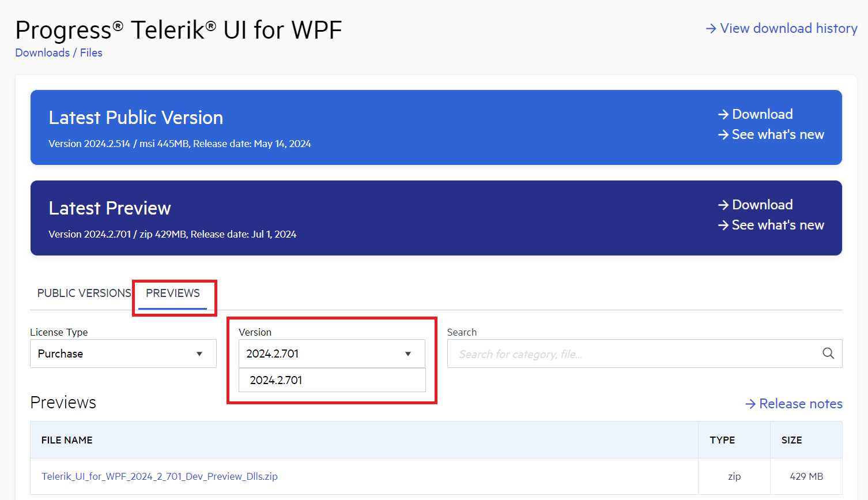The image size is (868, 500).
Task: Click the arrow icon beside View download history
Action: click(x=710, y=28)
